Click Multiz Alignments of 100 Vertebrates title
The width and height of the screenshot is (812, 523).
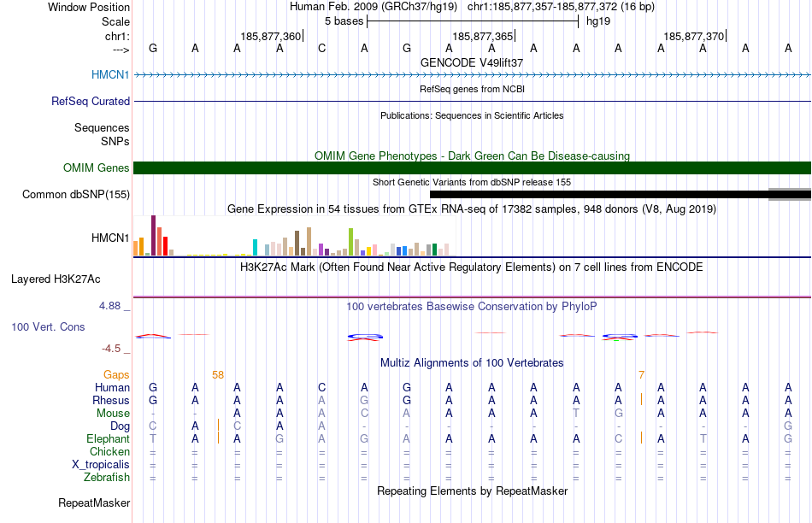pos(472,363)
